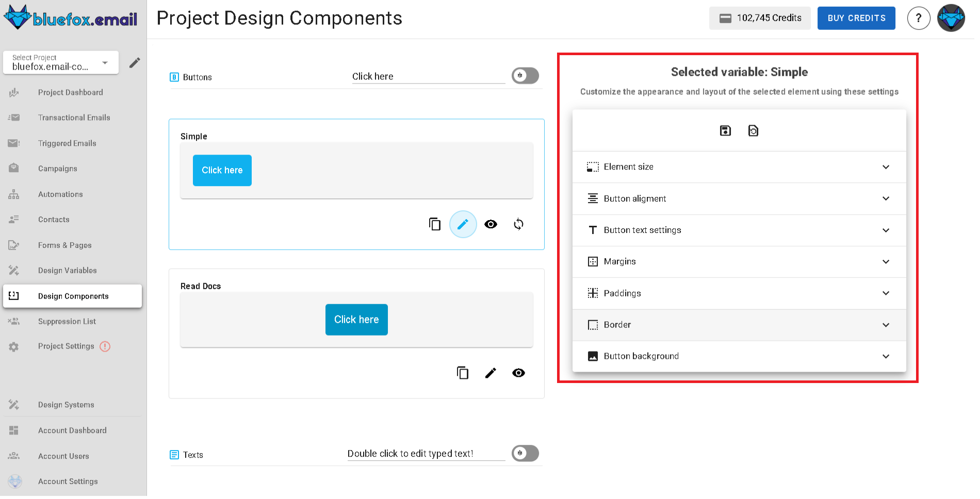Click the Account Dashboard grid icon
This screenshot has height=499, width=980.
[14, 431]
